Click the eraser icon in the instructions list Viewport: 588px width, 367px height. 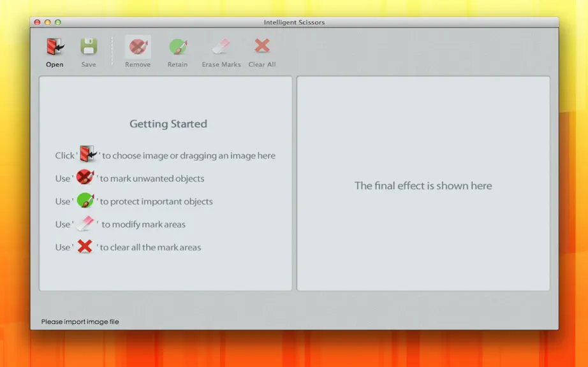pyautogui.click(x=85, y=223)
